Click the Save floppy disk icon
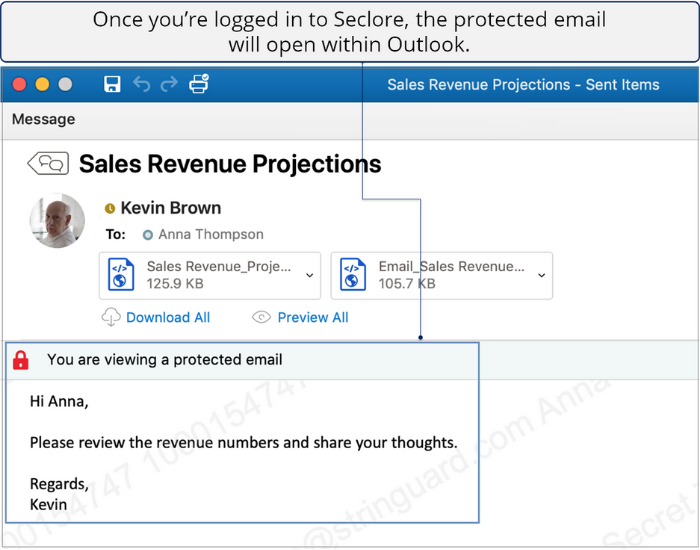The height and width of the screenshot is (550, 700). (112, 85)
